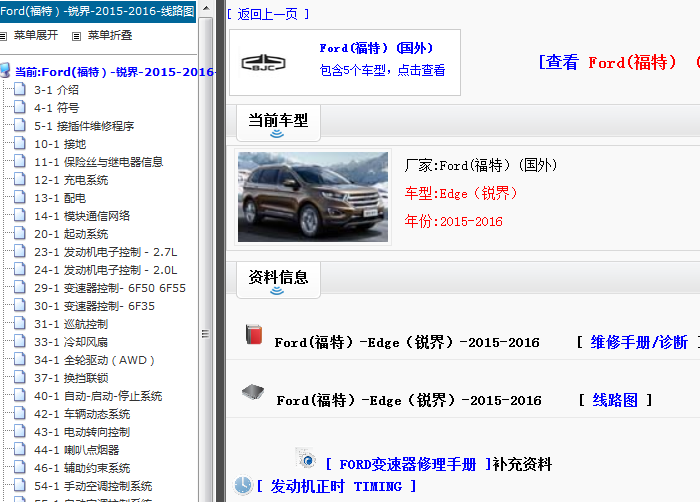Open the 线路图 link
Viewport: 700px width, 502px height.
click(615, 400)
